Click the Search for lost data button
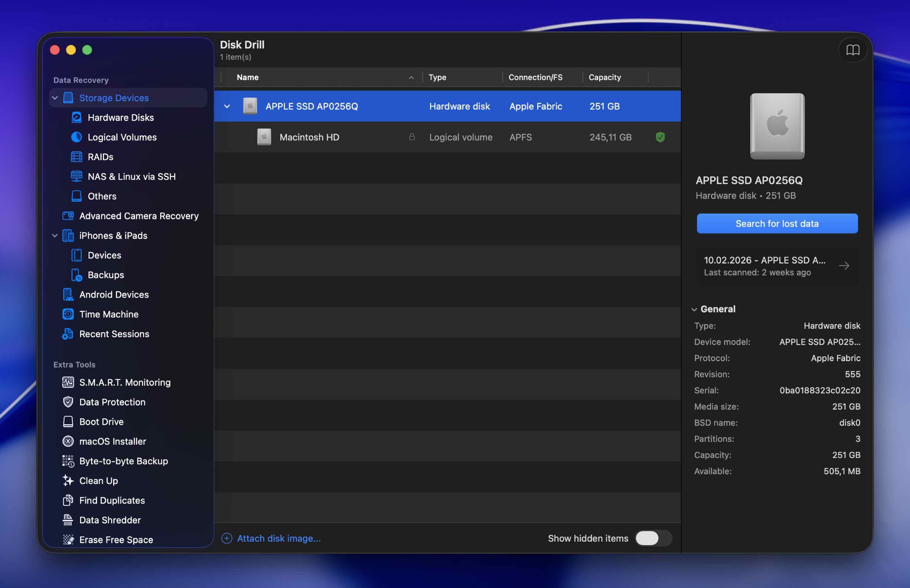The height and width of the screenshot is (588, 910). click(x=777, y=224)
